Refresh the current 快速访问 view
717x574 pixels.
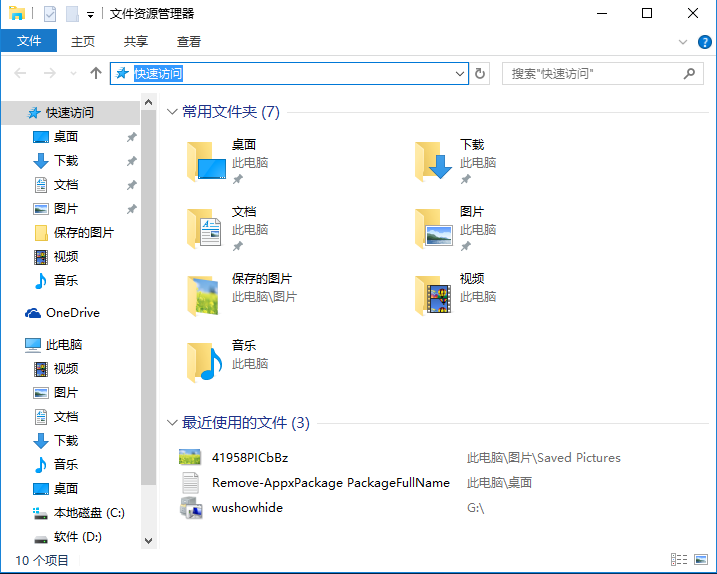480,73
